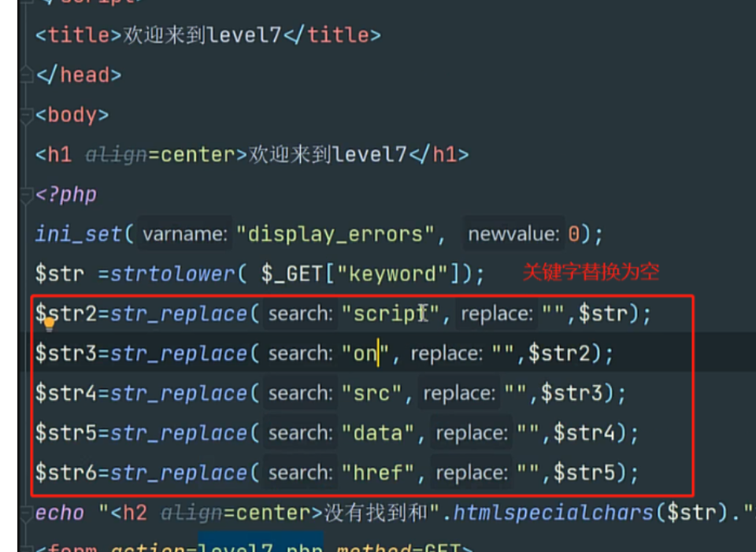Click the newvalue: parameter hint
756x552 pixels.
point(513,235)
